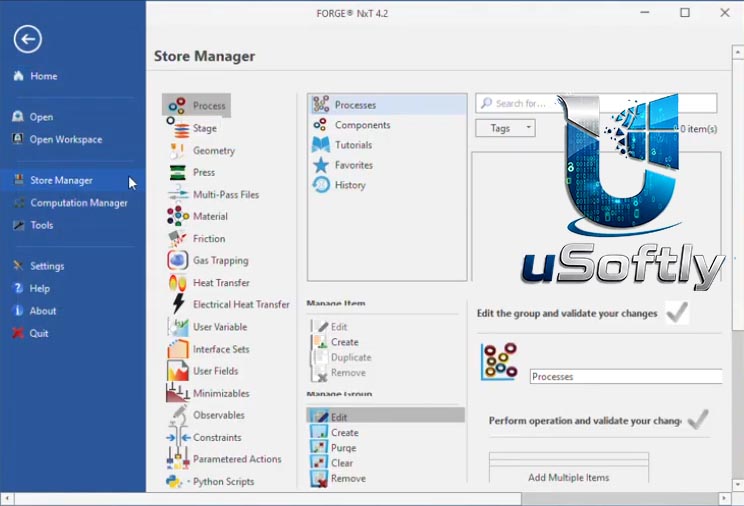
Task: Select Favorites text in group list
Action: [354, 165]
